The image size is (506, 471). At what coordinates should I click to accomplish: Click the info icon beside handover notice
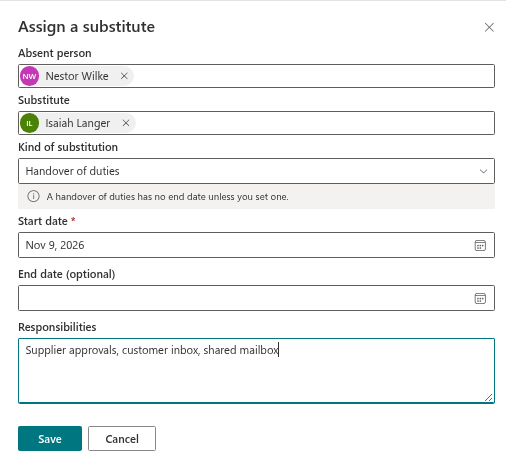[x=33, y=196]
